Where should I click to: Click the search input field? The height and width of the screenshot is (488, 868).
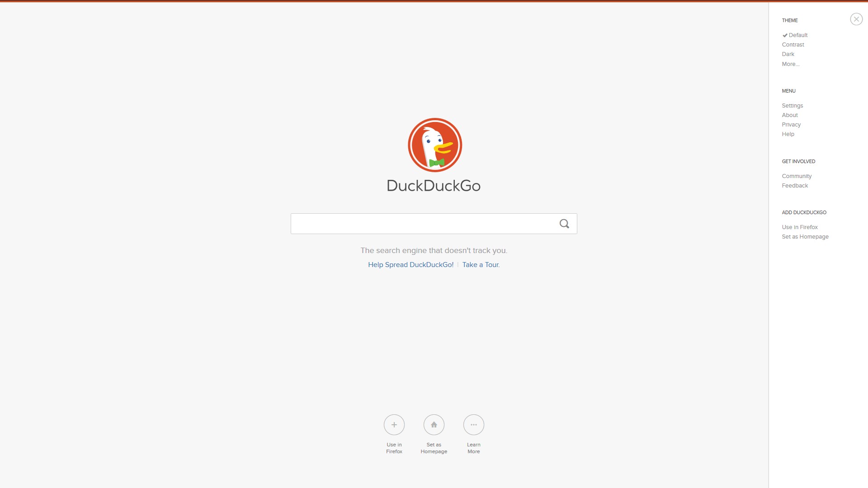pyautogui.click(x=434, y=223)
